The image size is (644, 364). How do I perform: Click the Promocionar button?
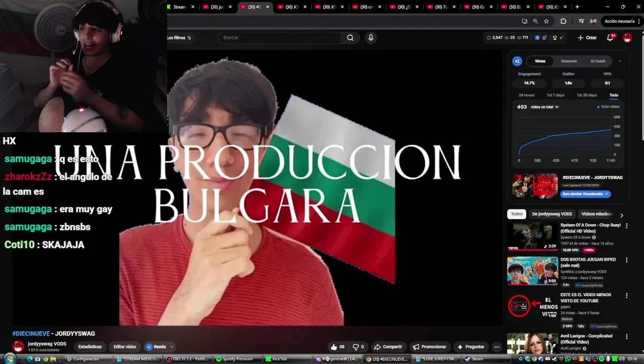coord(429,347)
